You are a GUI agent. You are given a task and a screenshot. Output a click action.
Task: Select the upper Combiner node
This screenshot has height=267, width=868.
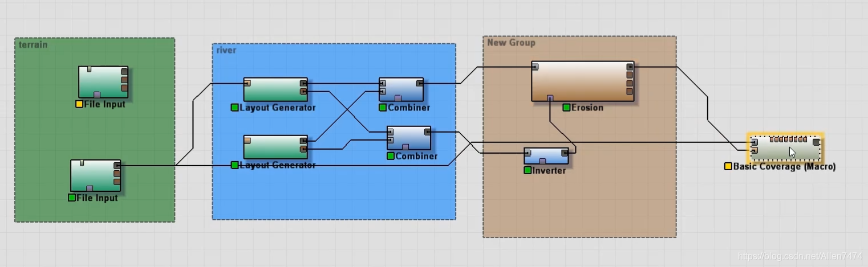pyautogui.click(x=401, y=90)
